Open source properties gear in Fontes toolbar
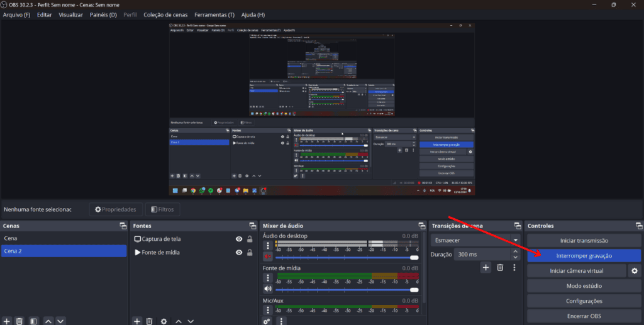The width and height of the screenshot is (644, 325). click(164, 321)
